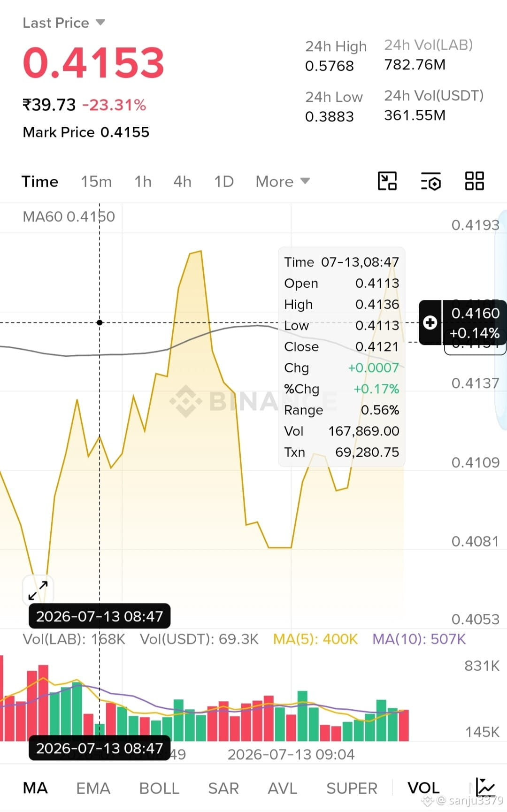507x812 pixels.
Task: Open the four-square grid layout icon
Action: click(475, 181)
